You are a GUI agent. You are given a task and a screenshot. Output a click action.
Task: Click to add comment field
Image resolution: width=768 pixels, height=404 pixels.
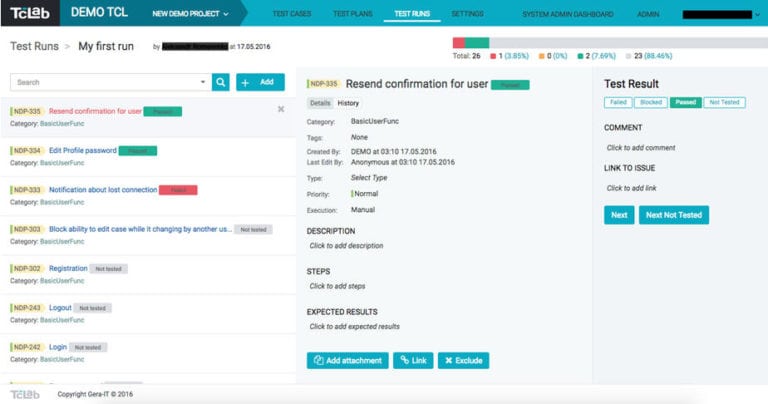tap(641, 147)
